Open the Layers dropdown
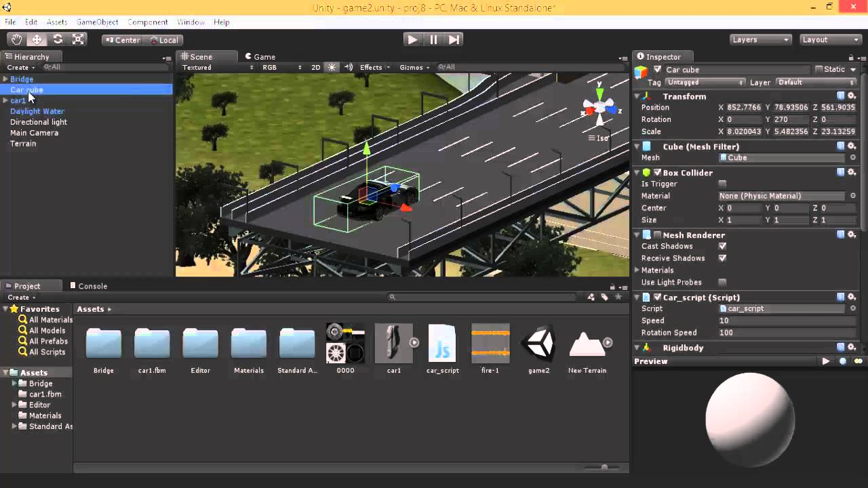868x488 pixels. [x=761, y=40]
